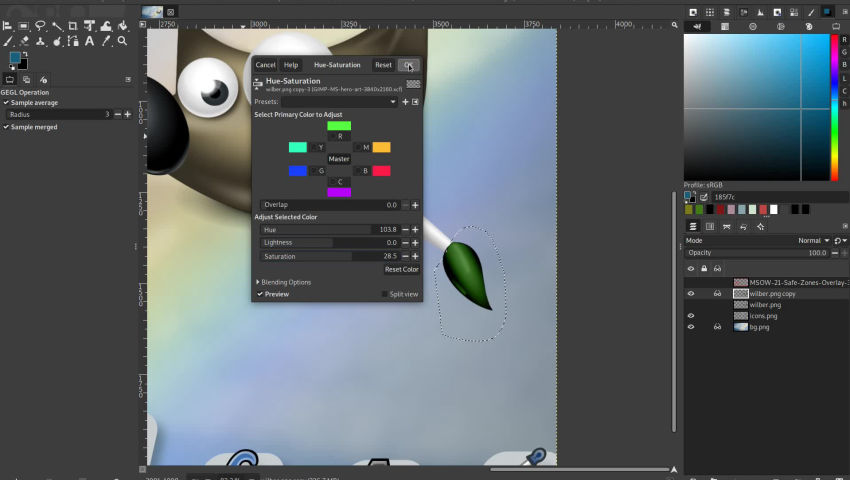Select the Smudge tool
850x480 pixels.
click(56, 41)
